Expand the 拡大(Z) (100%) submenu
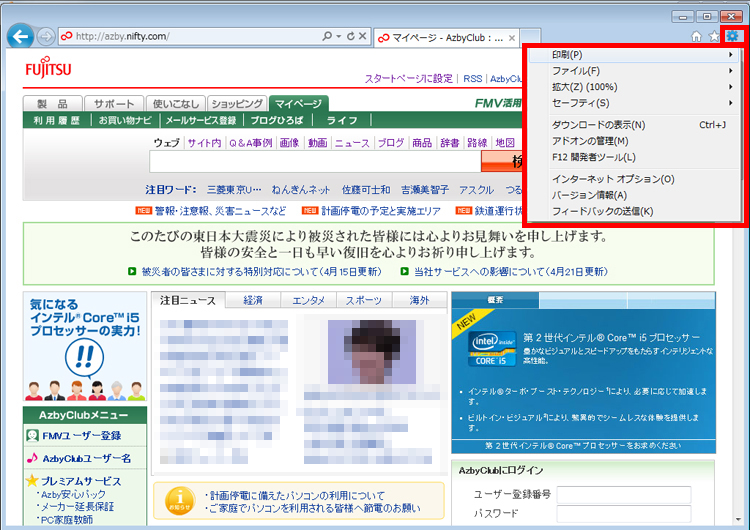This screenshot has width=750, height=530. pyautogui.click(x=635, y=87)
